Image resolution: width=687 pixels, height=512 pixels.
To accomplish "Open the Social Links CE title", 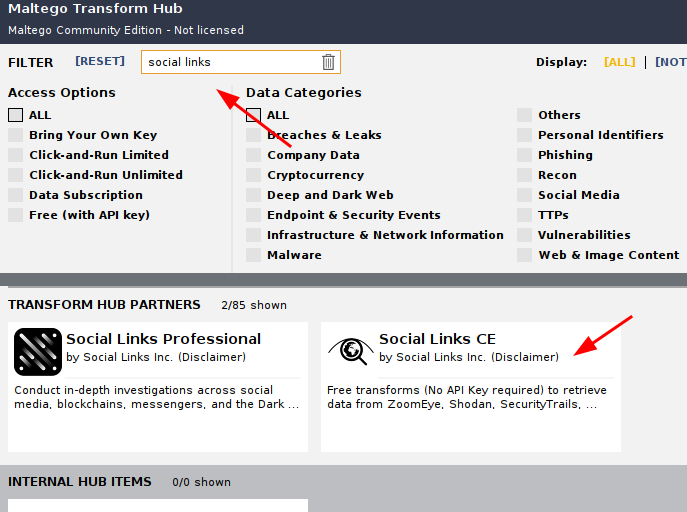I will tap(437, 339).
